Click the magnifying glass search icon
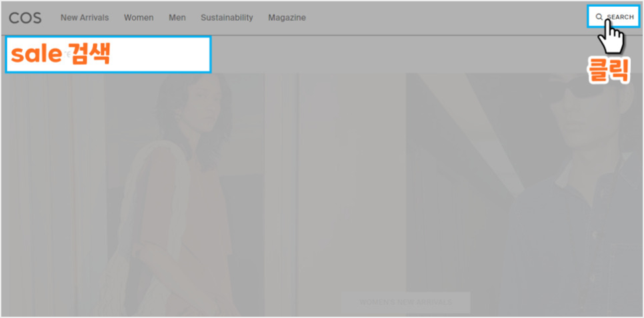This screenshot has height=318, width=644. click(599, 17)
